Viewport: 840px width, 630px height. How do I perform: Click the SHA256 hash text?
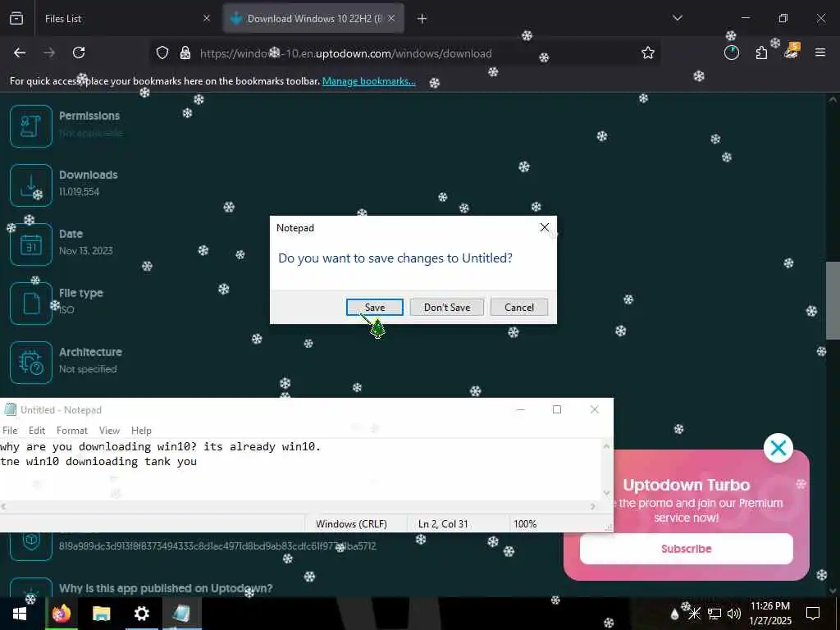[x=217, y=546]
